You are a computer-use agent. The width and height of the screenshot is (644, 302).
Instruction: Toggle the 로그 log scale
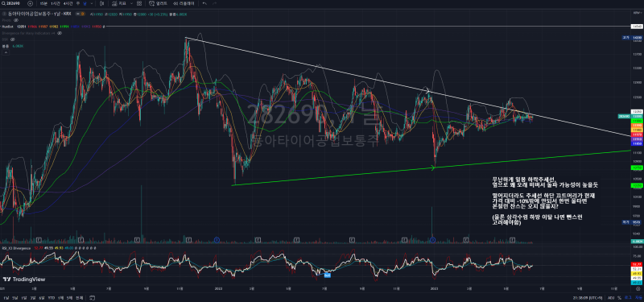(x=627, y=297)
